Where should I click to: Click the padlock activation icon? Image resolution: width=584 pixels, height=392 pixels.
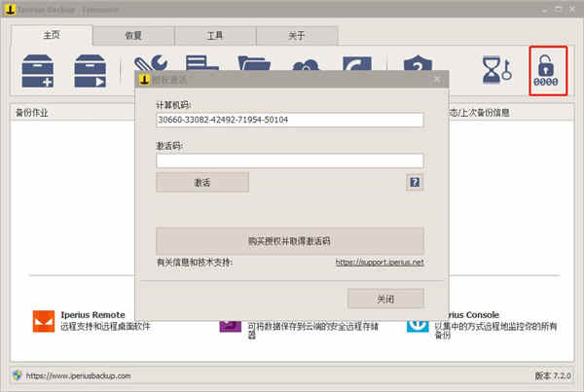546,70
